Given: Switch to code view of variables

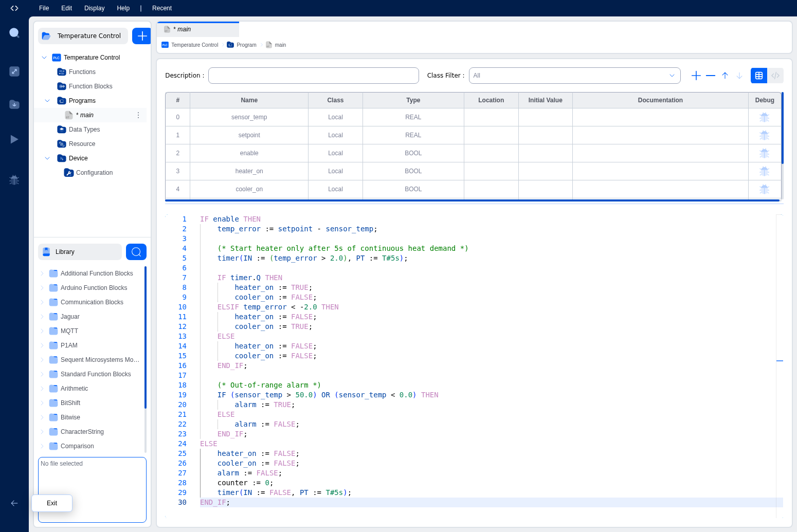Looking at the screenshot, I should 775,76.
